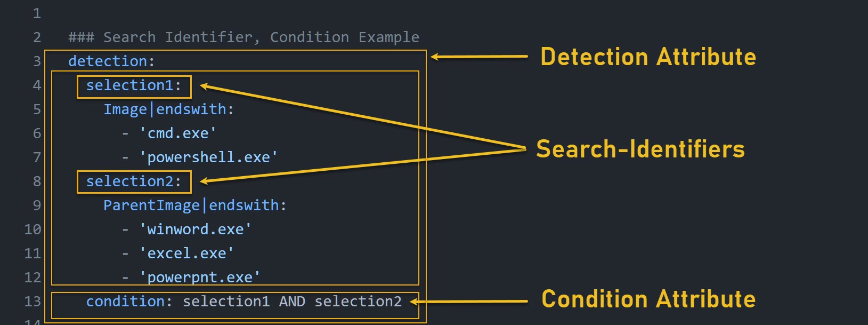868x325 pixels.
Task: Click selection2 text in the condition line
Action: 358,302
